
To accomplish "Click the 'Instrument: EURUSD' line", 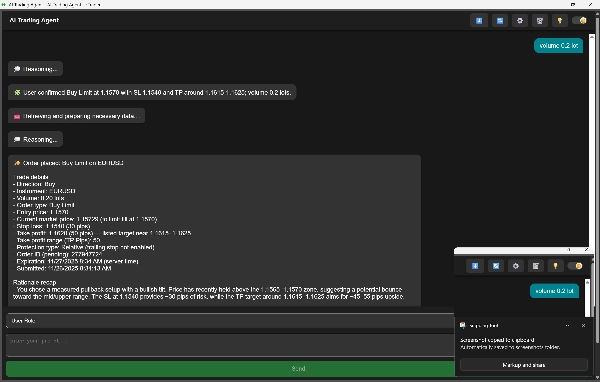I will pyautogui.click(x=44, y=191).
